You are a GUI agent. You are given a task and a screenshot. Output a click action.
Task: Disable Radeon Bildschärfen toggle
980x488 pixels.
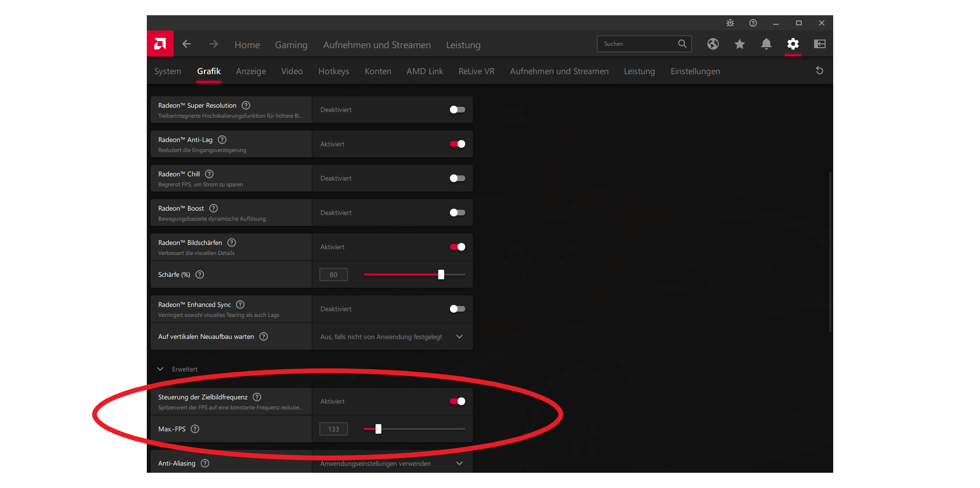coord(457,247)
